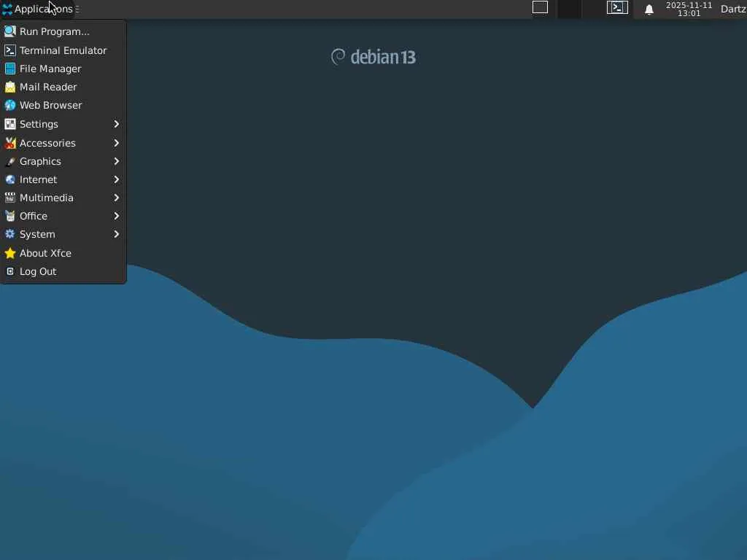Select Mail Reader entry
The image size is (747, 560).
click(x=63, y=87)
